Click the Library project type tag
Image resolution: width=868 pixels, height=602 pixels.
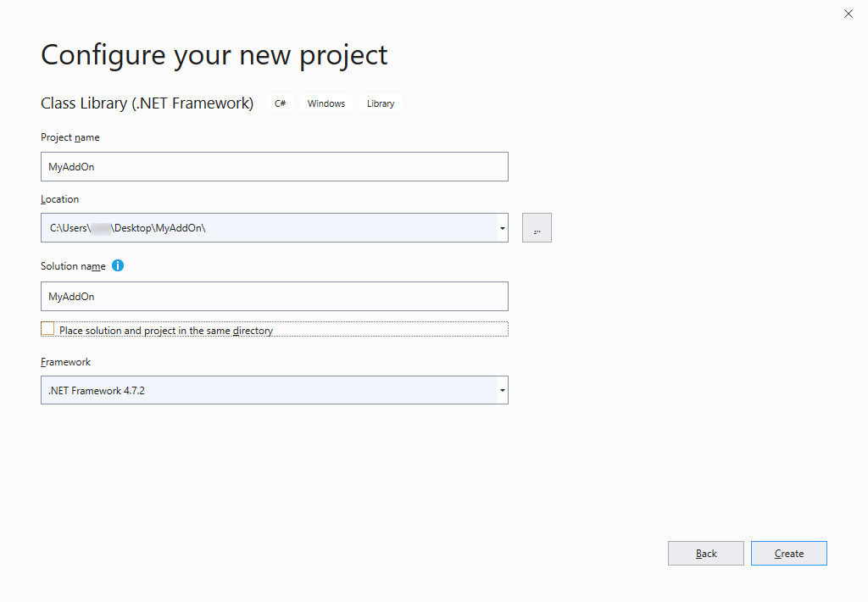381,103
